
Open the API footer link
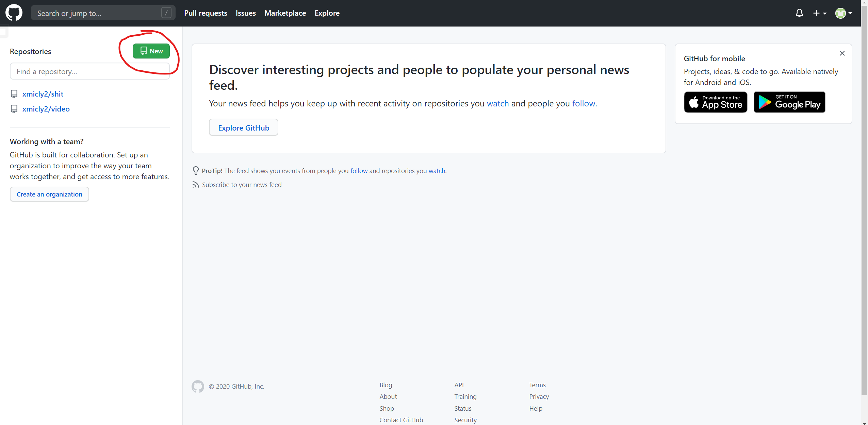click(x=459, y=385)
